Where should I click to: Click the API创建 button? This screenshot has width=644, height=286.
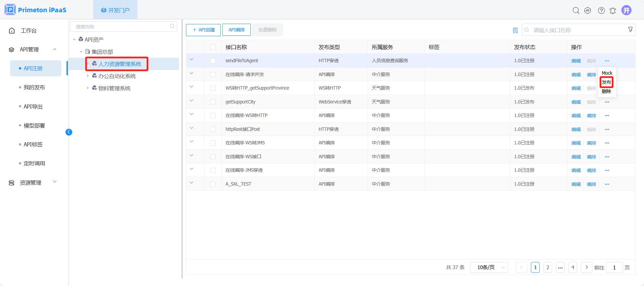pos(203,30)
